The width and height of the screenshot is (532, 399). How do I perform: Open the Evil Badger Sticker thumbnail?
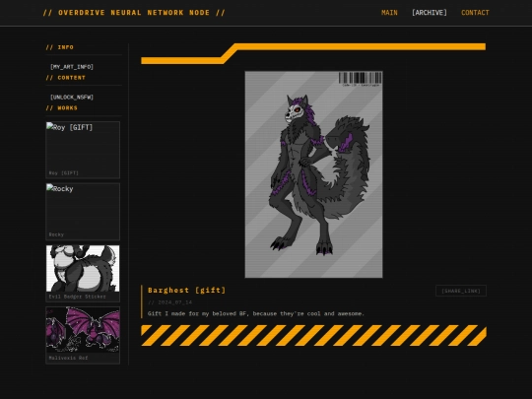tap(83, 274)
